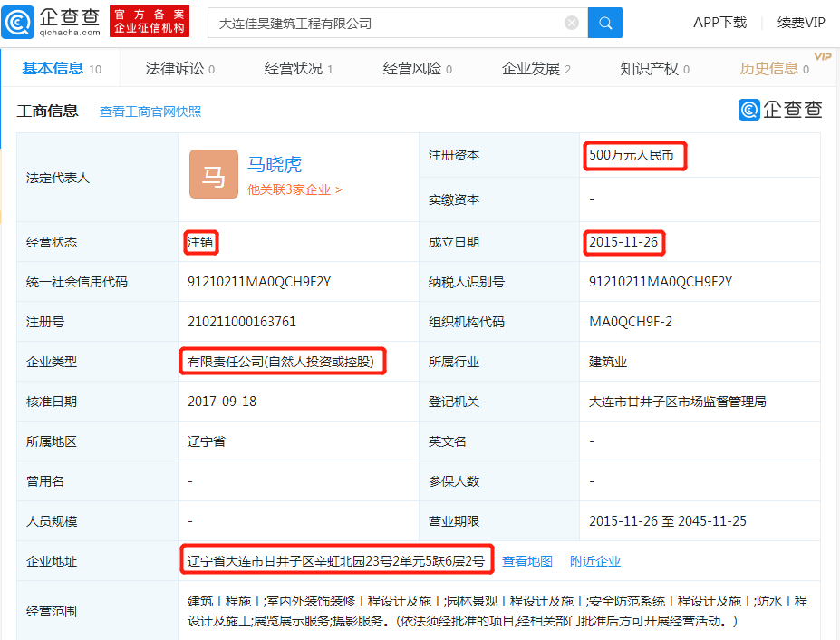Click the Qichacha logo icon in header
Image resolution: width=840 pixels, height=640 pixels.
(x=17, y=22)
